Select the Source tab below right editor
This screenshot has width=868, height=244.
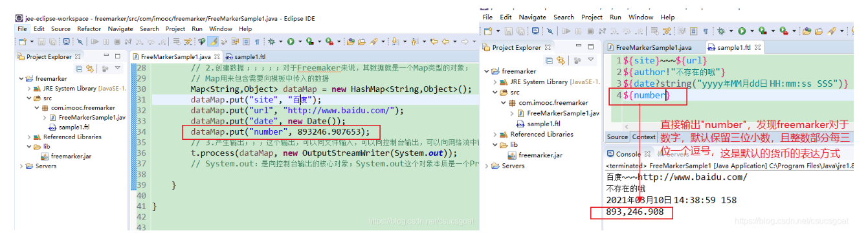(617, 137)
